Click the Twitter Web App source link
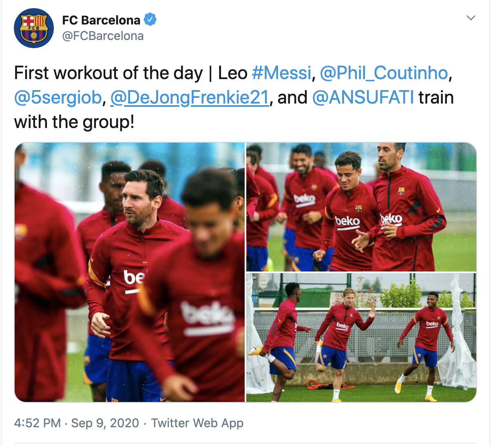504x446 pixels. pos(197,423)
